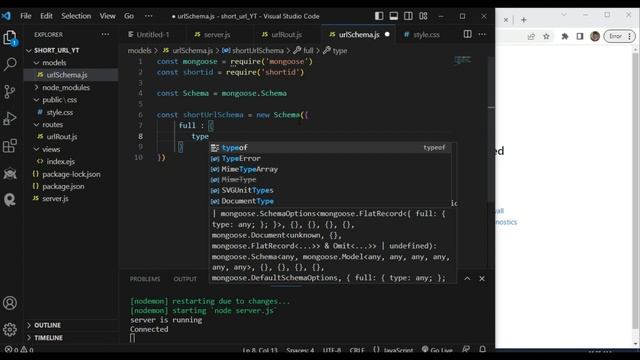Open the browser profile avatar
Viewport: 640px width, 360px height.
point(595,36)
